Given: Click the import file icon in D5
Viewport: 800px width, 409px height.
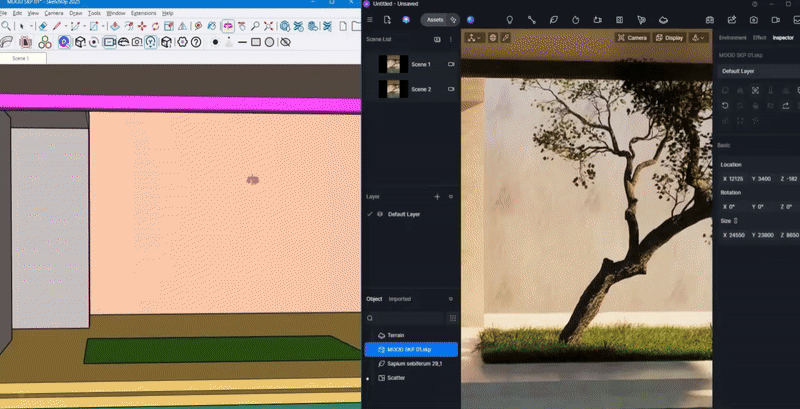Looking at the screenshot, I should 387,20.
